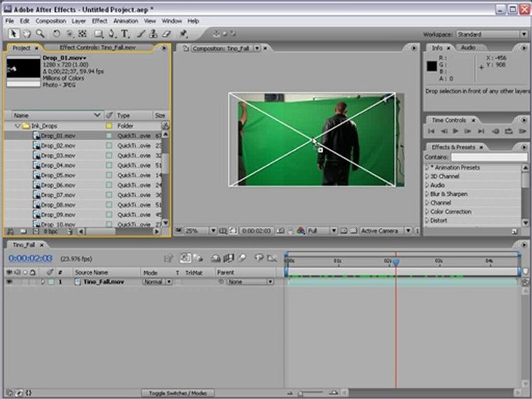Click the blue timeline timecode 0:00:02:03
Image resolution: width=532 pixels, height=399 pixels.
[x=30, y=259]
